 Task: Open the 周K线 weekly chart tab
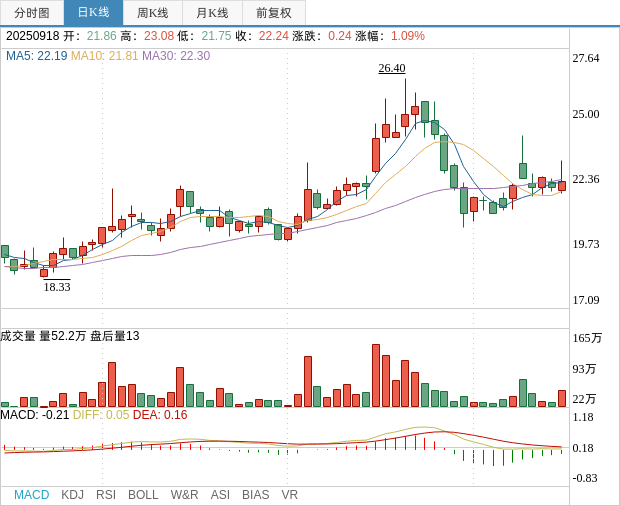tap(153, 13)
